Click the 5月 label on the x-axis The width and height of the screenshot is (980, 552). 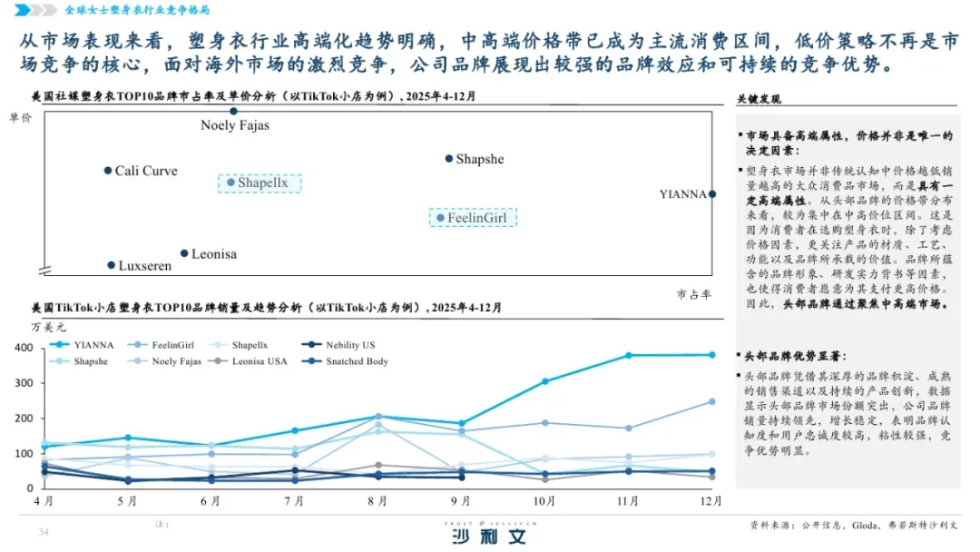tap(127, 501)
